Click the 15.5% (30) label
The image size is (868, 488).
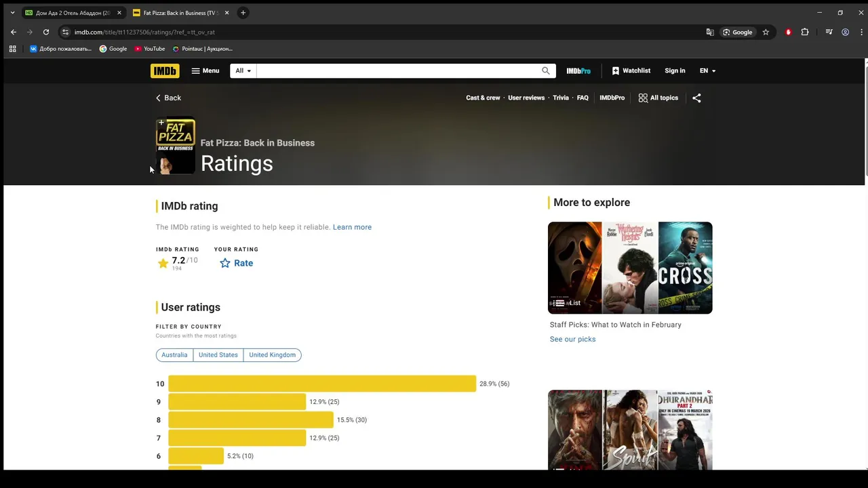pyautogui.click(x=352, y=420)
